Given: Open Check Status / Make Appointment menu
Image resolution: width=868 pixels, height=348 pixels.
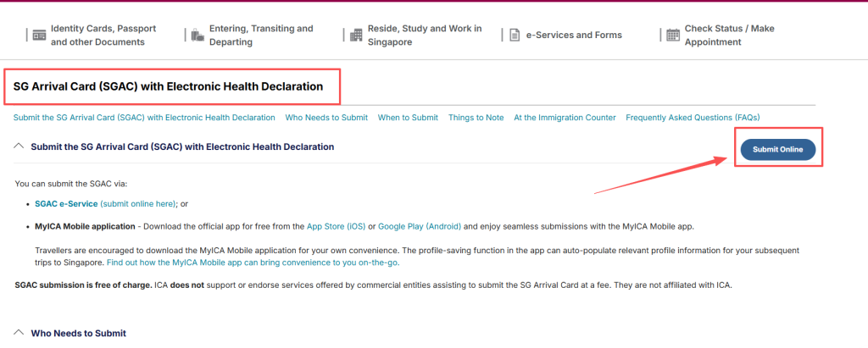Looking at the screenshot, I should [729, 36].
